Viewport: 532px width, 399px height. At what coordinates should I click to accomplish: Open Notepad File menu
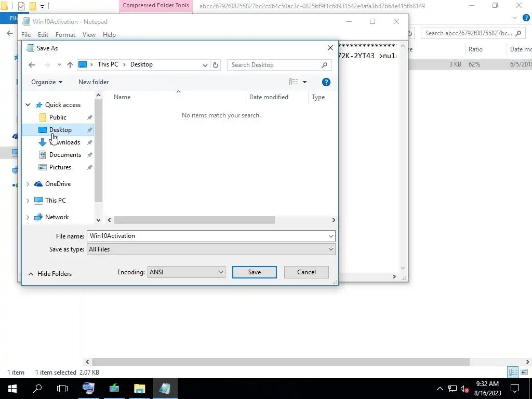pyautogui.click(x=26, y=35)
